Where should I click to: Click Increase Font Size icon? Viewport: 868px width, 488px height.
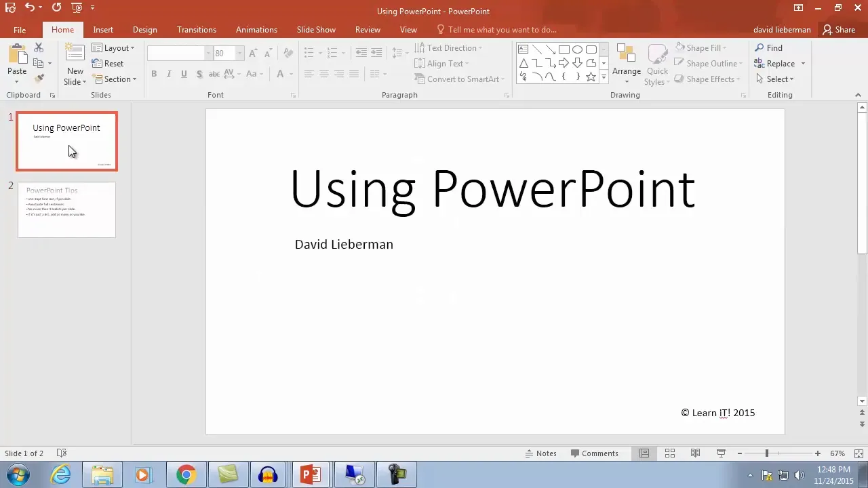pos(253,53)
